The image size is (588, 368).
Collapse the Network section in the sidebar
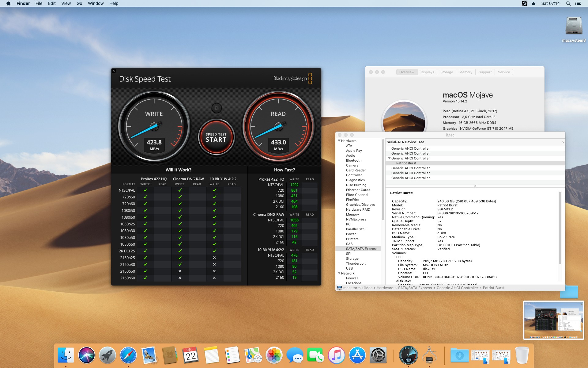339,273
